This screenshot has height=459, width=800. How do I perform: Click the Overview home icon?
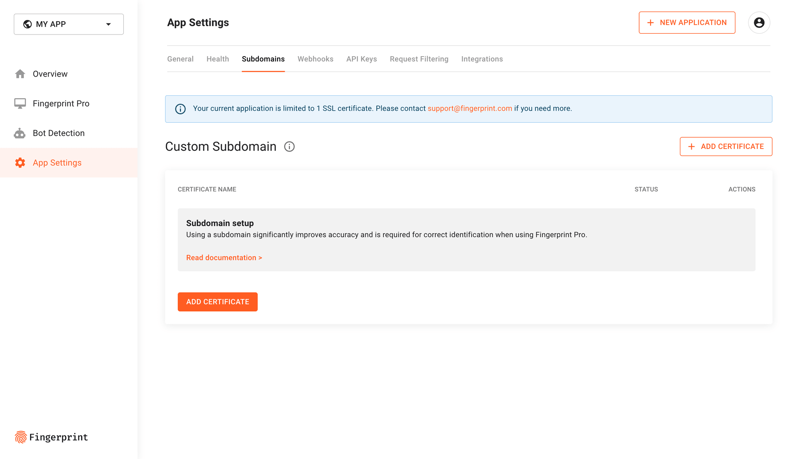point(20,74)
